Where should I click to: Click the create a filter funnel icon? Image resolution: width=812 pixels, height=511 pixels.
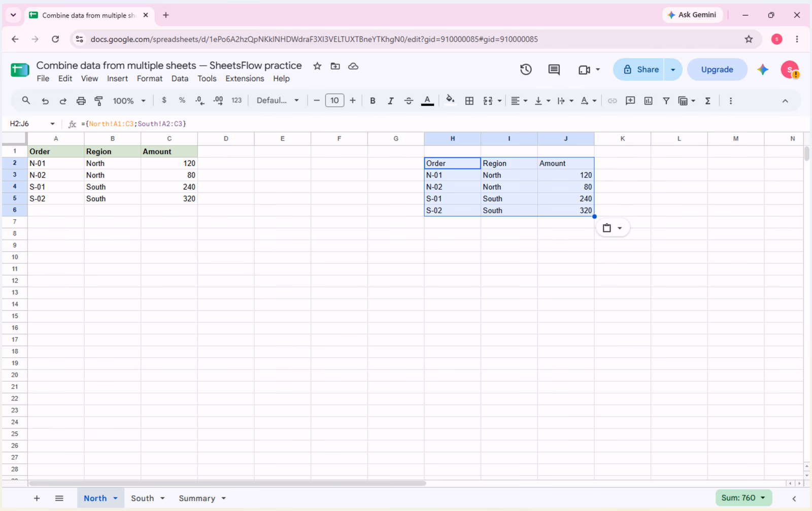tap(666, 101)
